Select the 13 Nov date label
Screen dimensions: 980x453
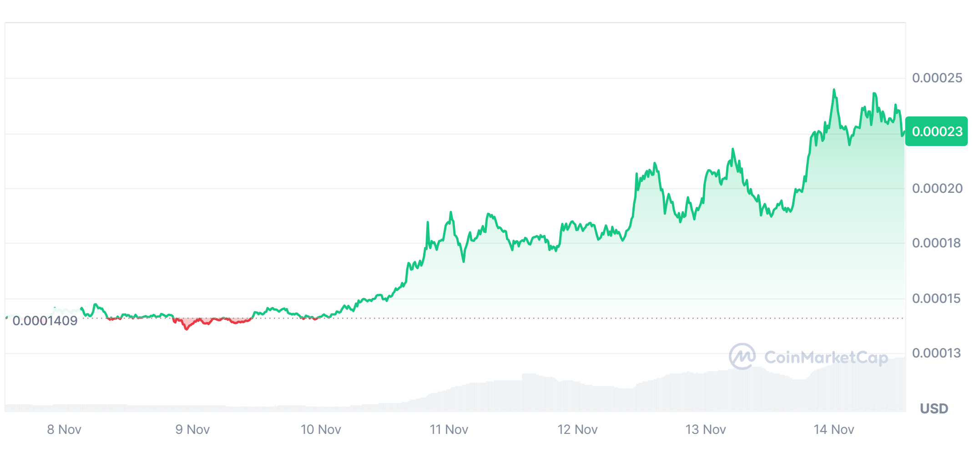(706, 429)
